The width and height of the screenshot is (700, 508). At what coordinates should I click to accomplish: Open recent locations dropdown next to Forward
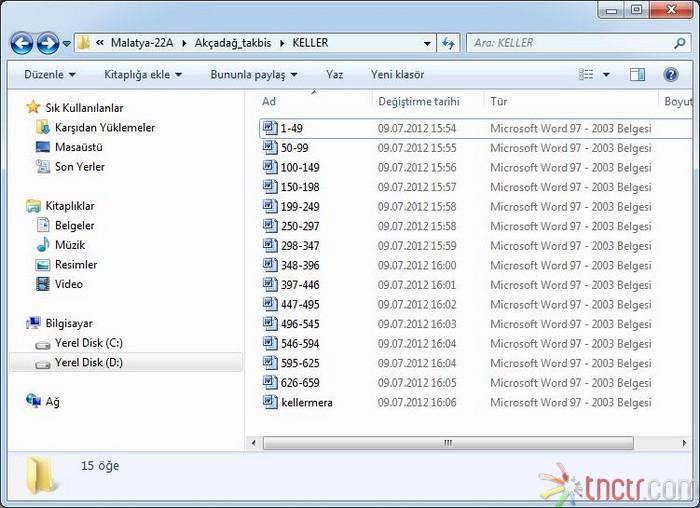point(67,44)
